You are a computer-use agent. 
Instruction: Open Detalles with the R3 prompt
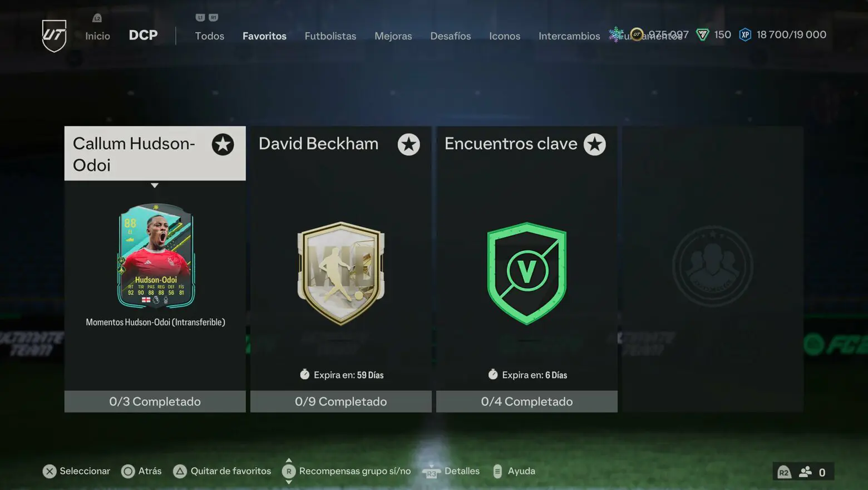431,472
